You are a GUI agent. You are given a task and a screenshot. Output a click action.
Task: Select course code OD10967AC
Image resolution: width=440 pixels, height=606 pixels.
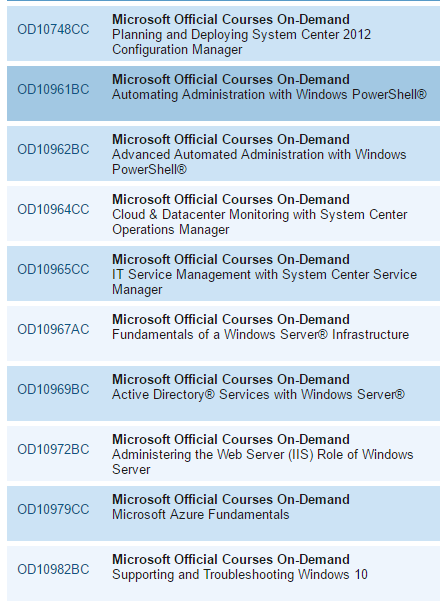tap(53, 329)
